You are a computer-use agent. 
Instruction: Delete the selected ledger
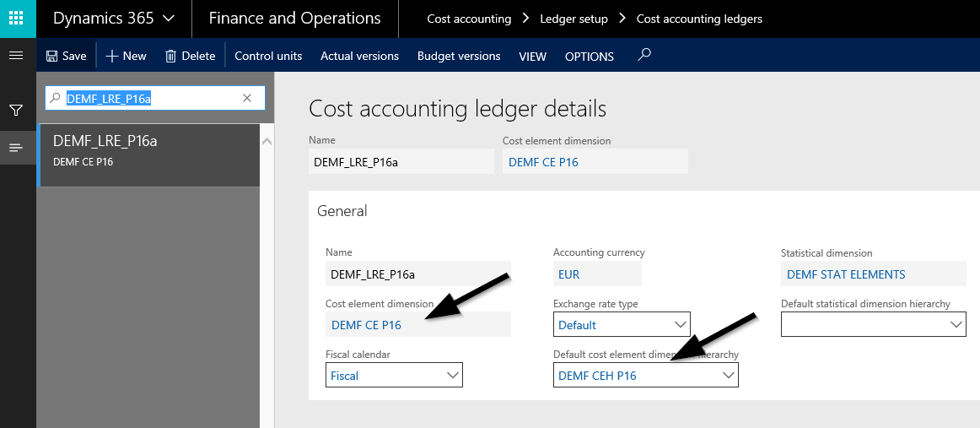click(x=190, y=56)
